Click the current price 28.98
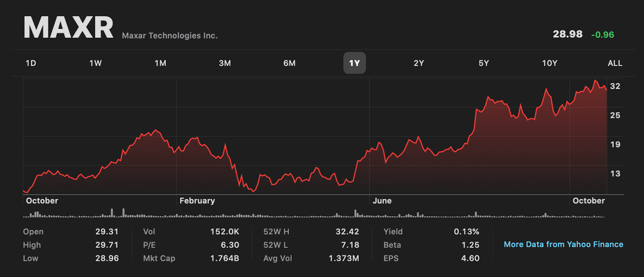Image resolution: width=644 pixels, height=277 pixels. point(568,34)
